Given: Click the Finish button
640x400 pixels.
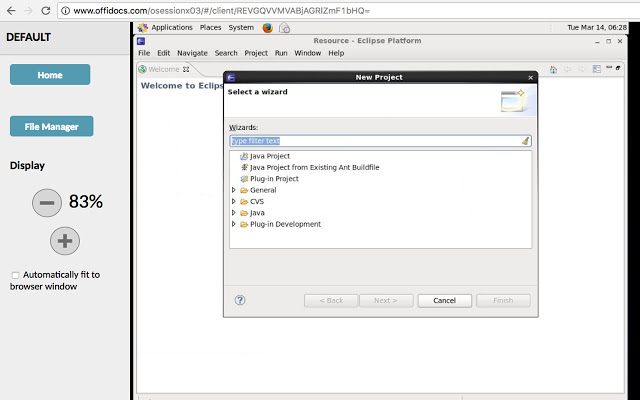Looking at the screenshot, I should (x=503, y=301).
